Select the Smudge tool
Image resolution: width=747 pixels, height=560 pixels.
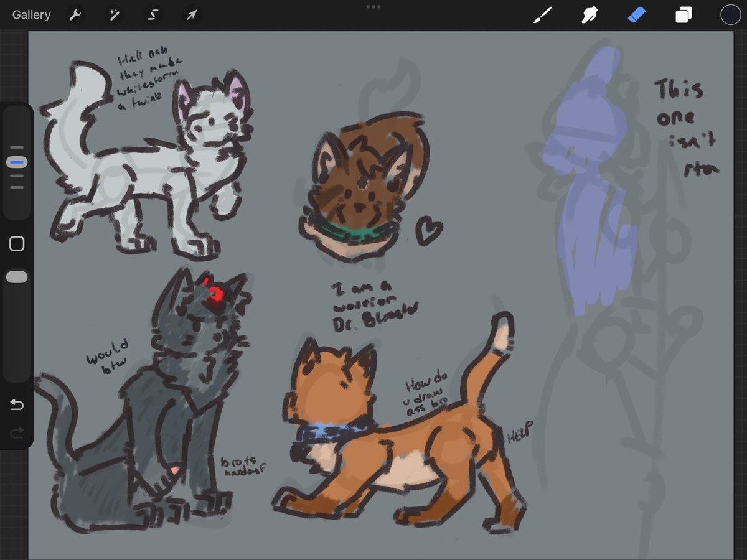pos(589,15)
